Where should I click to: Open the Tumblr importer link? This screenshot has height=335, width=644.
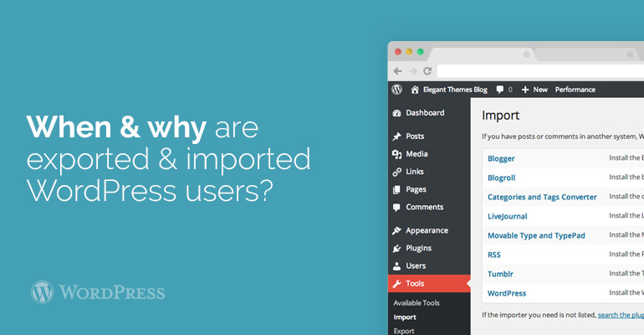tap(500, 274)
